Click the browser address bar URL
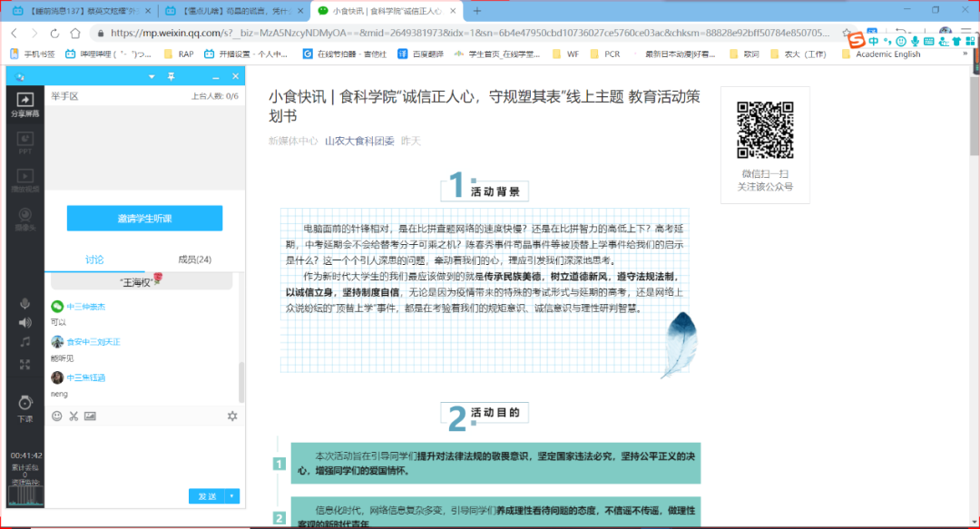This screenshot has height=529, width=980. point(454,34)
